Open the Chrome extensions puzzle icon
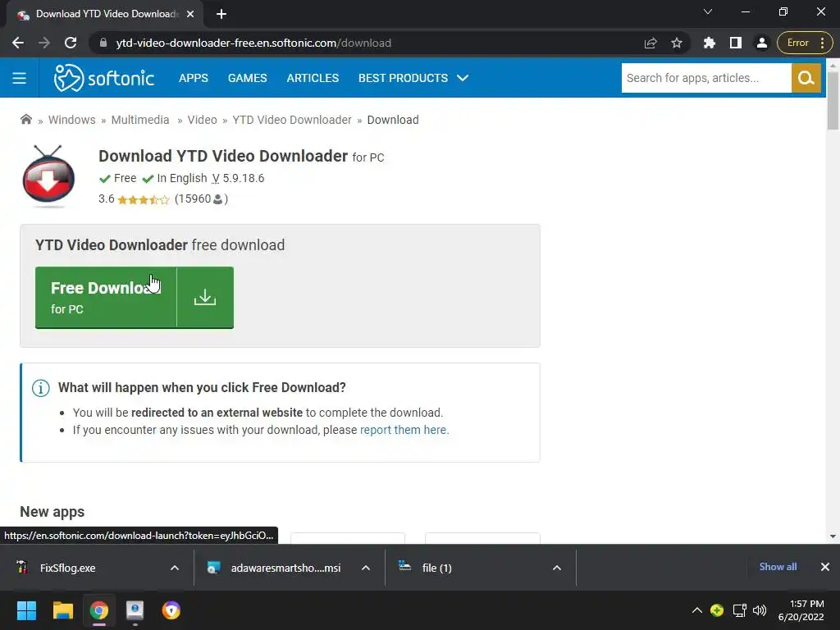The width and height of the screenshot is (840, 630). pos(710,43)
